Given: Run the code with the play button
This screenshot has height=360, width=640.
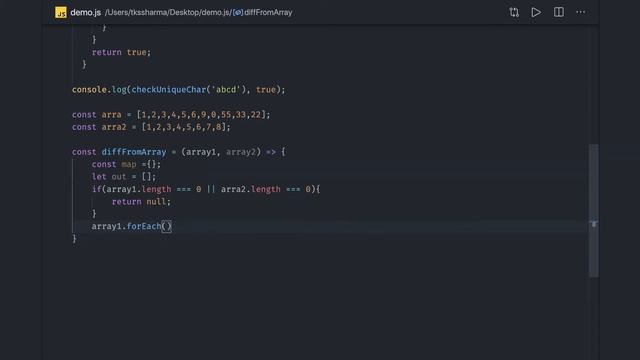Looking at the screenshot, I should point(536,12).
